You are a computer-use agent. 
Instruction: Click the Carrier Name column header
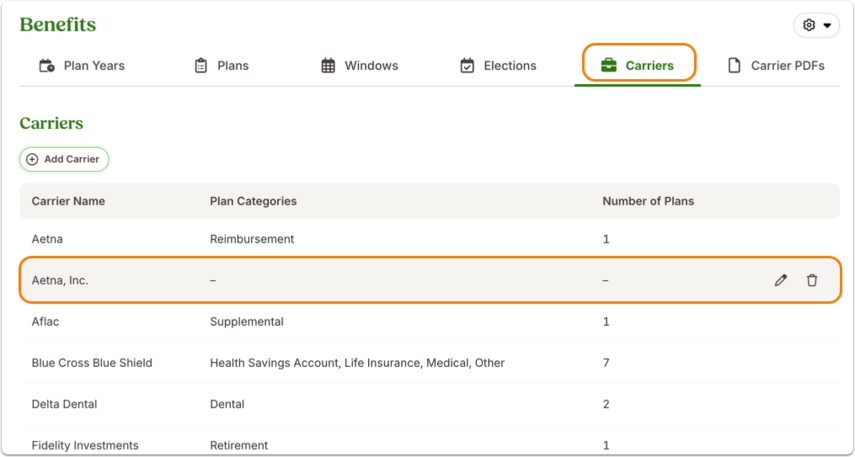point(68,201)
